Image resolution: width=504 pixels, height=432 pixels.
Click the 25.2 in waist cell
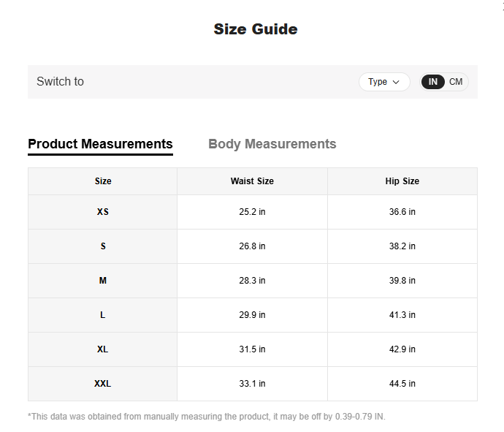coord(252,212)
